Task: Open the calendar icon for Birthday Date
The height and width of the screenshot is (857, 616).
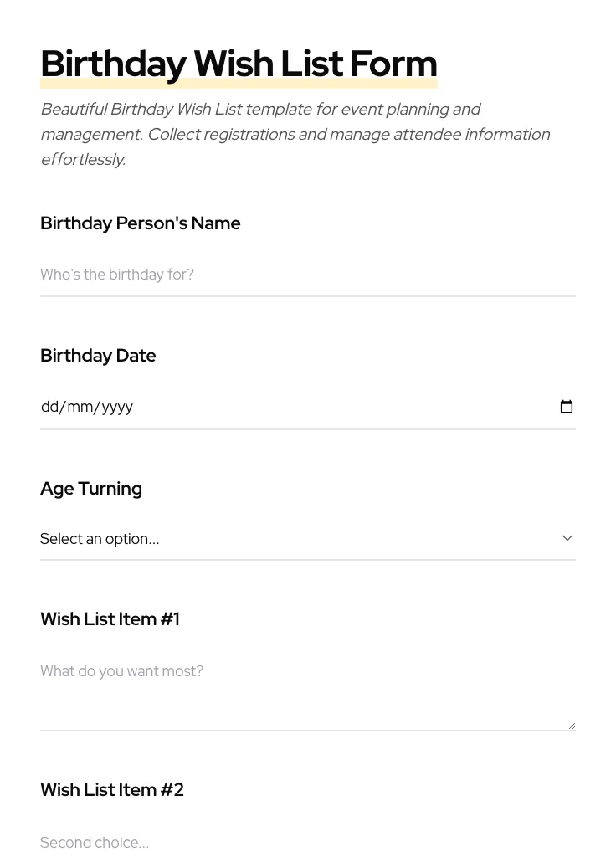Action: click(x=567, y=407)
